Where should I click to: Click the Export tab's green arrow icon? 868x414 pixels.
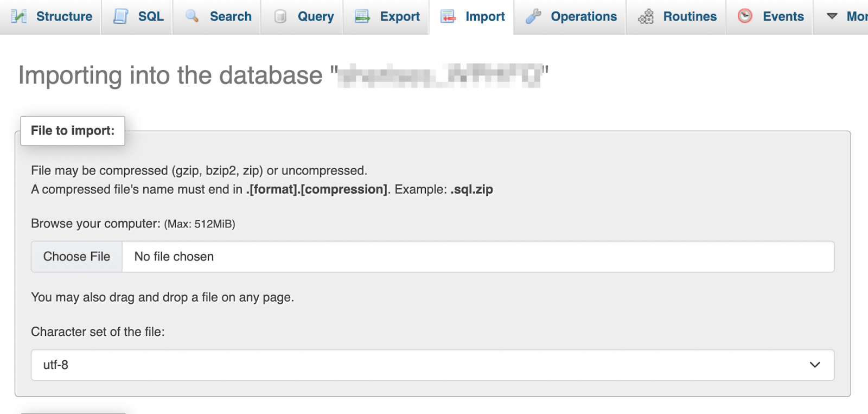point(362,16)
